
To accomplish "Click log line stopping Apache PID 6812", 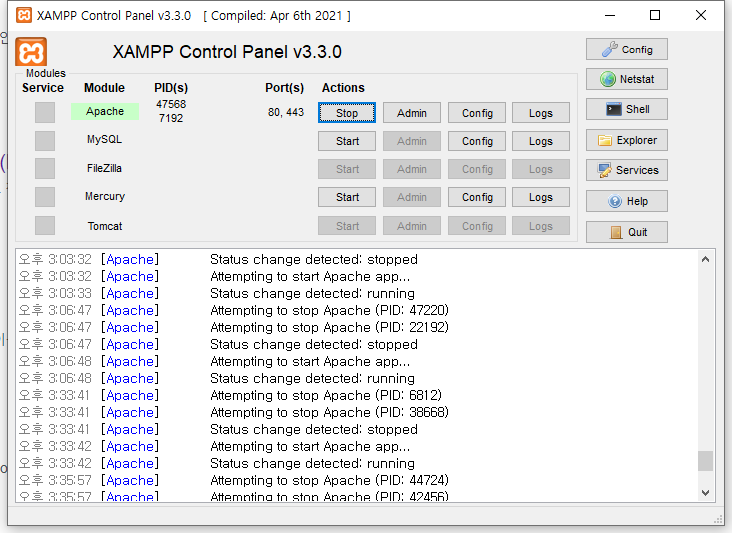I will point(230,395).
